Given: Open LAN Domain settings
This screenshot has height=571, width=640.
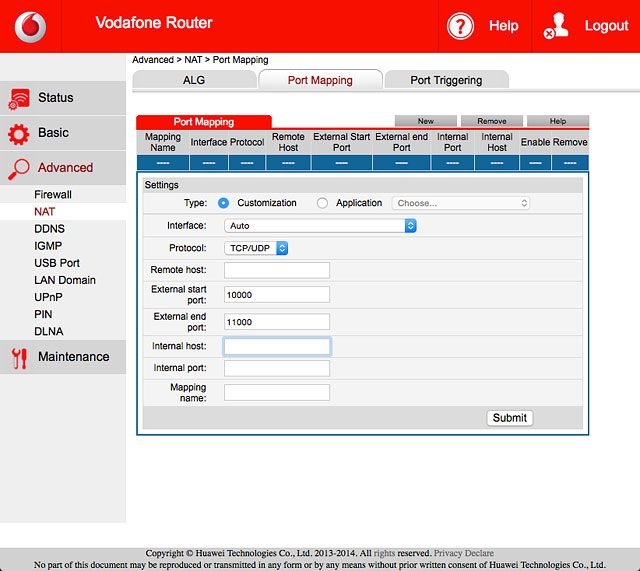Looking at the screenshot, I should coord(65,280).
